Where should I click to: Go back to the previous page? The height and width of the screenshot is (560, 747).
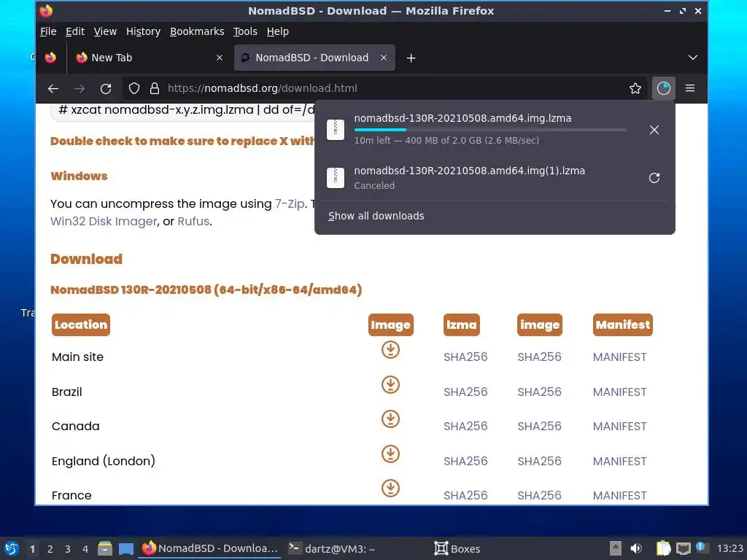point(53,88)
